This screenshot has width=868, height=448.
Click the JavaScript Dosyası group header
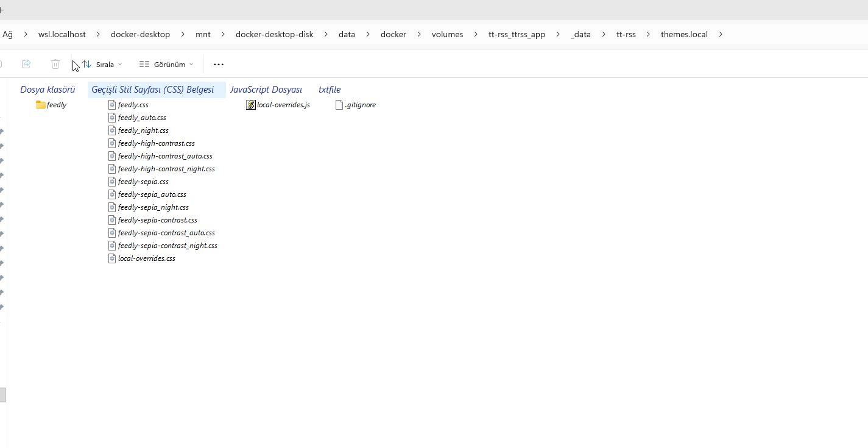point(266,90)
